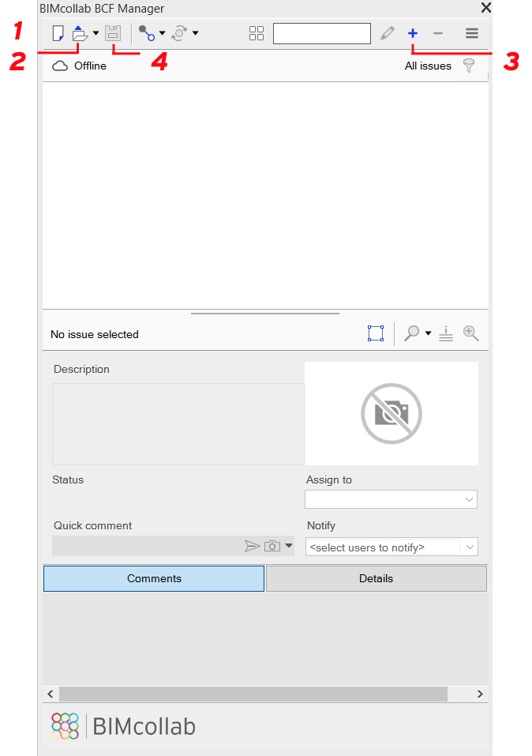Switch to the thumbnail grid view icon
This screenshot has width=532, height=756.
pyautogui.click(x=257, y=33)
